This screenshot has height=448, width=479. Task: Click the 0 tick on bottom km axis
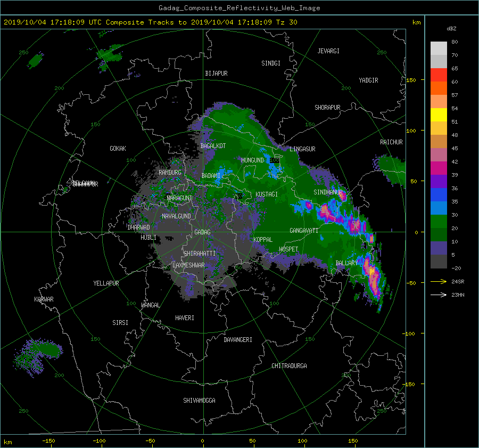point(202,441)
